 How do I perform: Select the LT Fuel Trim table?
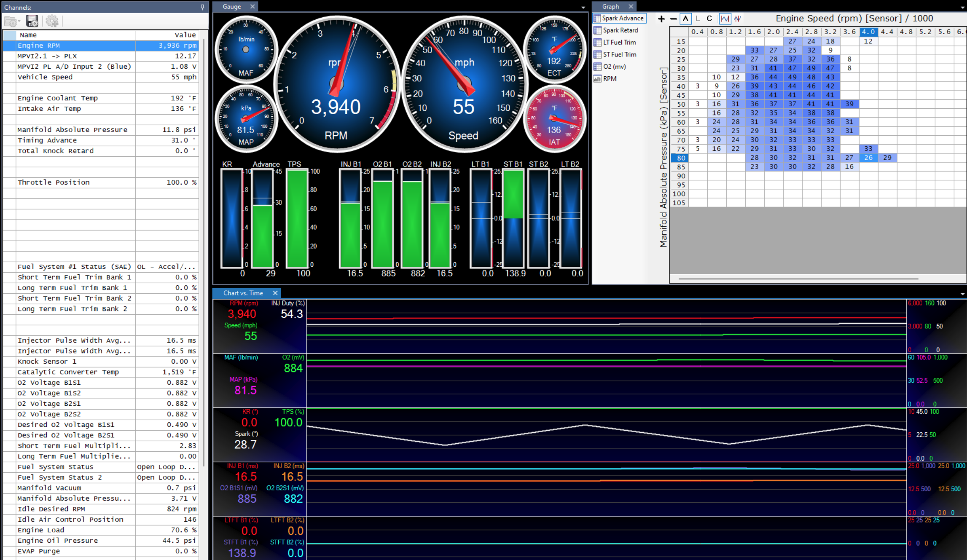(619, 43)
